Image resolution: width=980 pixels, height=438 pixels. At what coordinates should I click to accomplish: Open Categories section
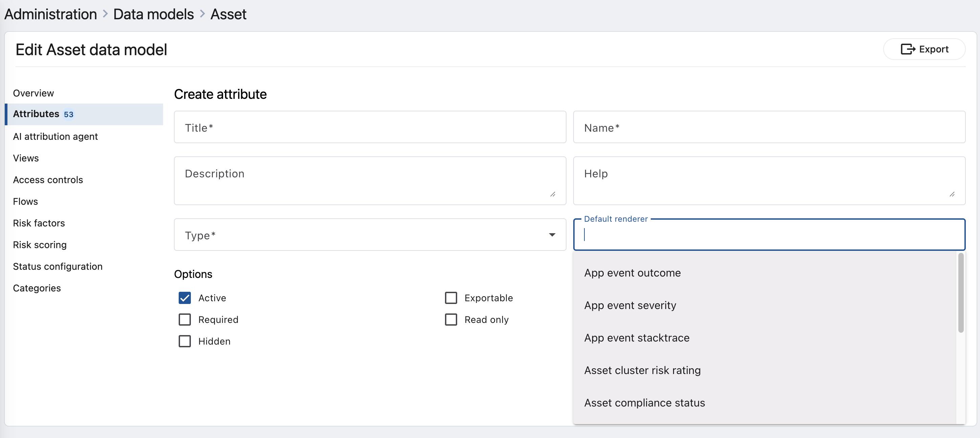tap(37, 288)
